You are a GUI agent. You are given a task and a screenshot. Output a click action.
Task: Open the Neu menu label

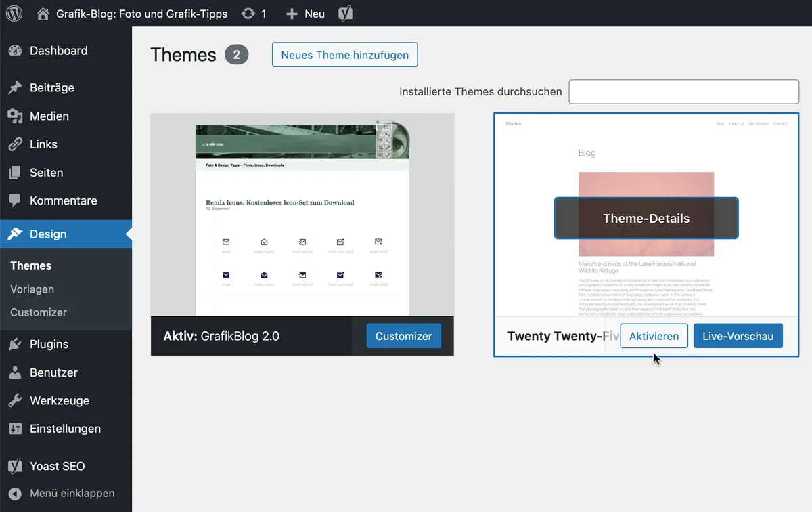(x=315, y=14)
